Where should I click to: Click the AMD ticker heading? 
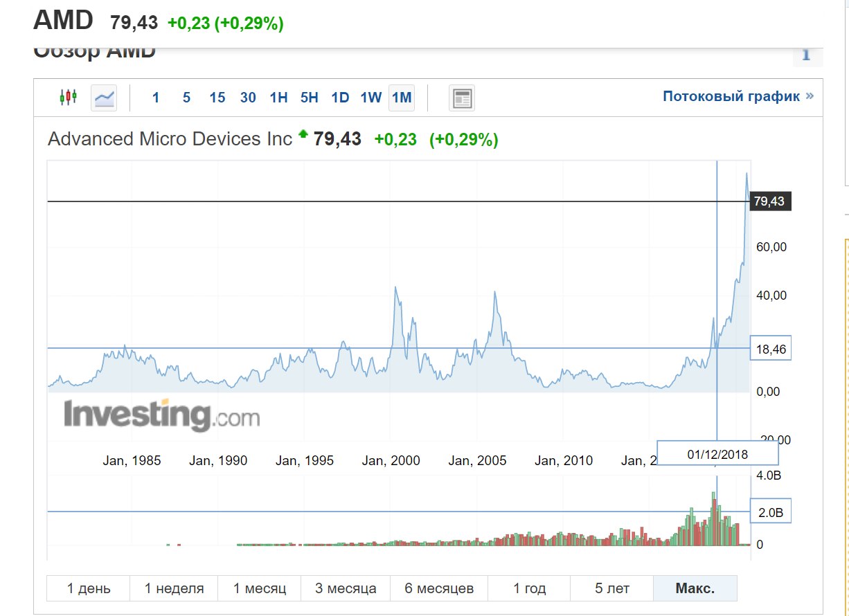click(63, 19)
